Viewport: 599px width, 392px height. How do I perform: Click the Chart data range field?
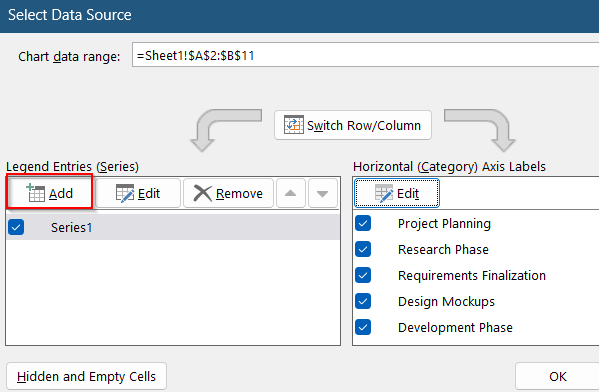tap(366, 55)
